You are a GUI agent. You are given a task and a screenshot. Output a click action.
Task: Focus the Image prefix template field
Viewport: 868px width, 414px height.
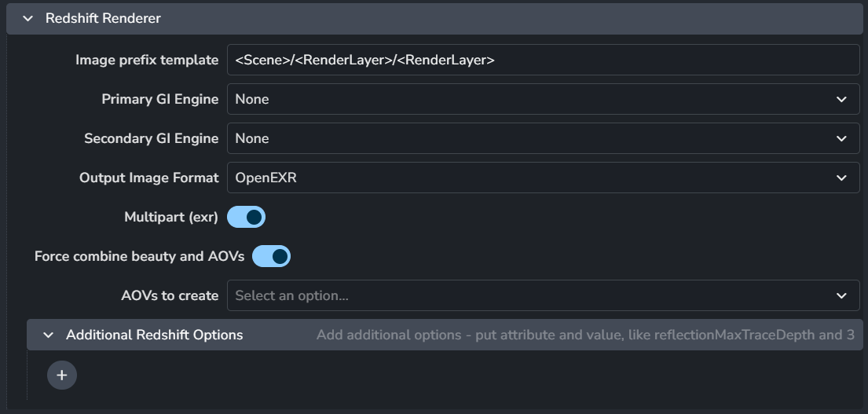click(542, 60)
